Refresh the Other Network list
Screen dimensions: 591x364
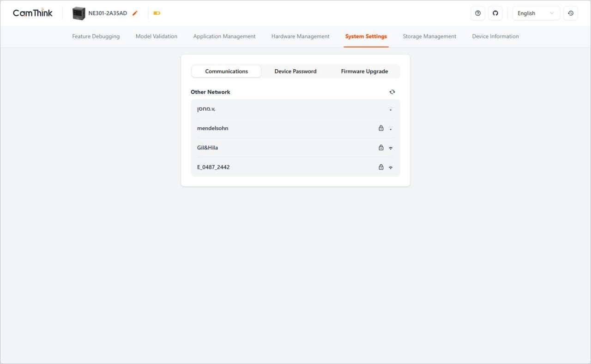click(392, 92)
